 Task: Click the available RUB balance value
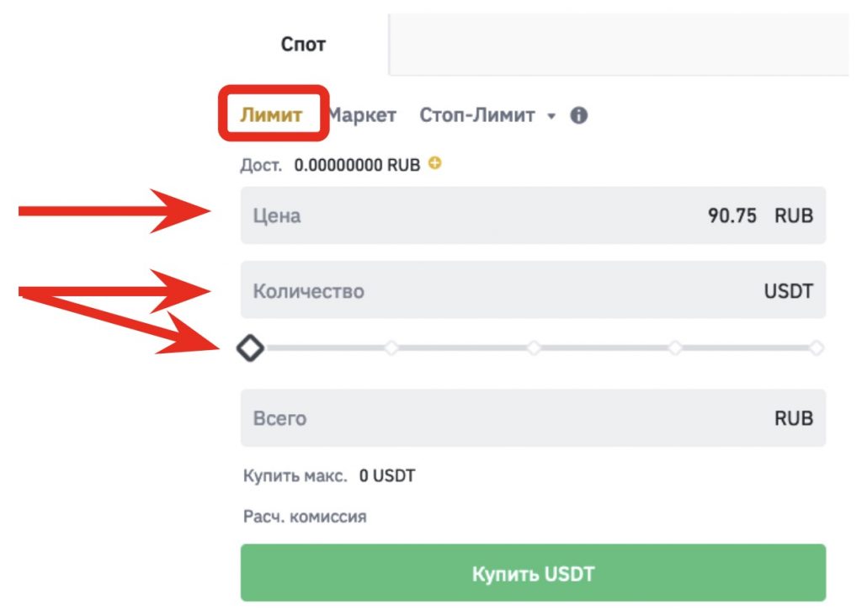tap(357, 165)
